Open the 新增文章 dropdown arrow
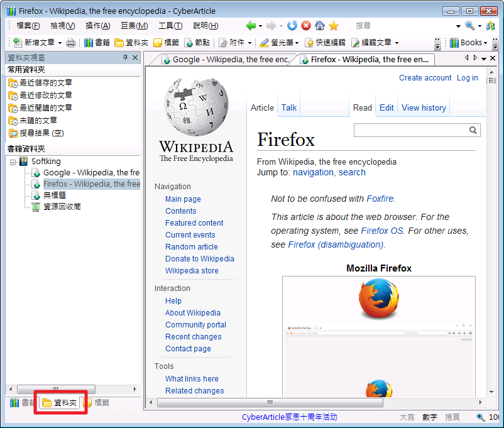504x428 pixels. click(60, 43)
